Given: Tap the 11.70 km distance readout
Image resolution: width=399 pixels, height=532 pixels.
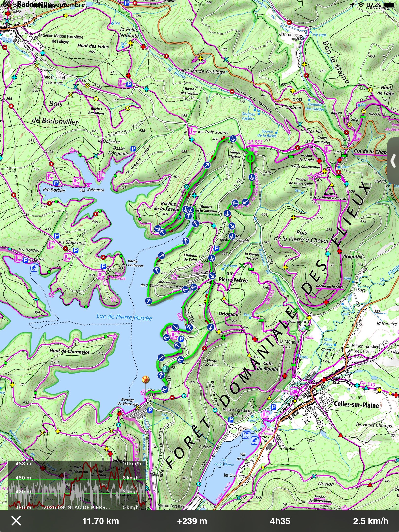Looking at the screenshot, I should pos(101,521).
